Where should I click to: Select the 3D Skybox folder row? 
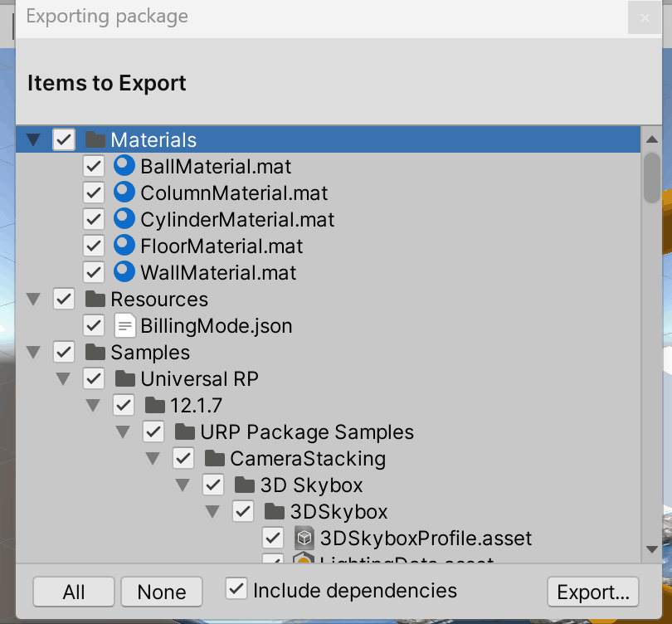click(x=311, y=485)
